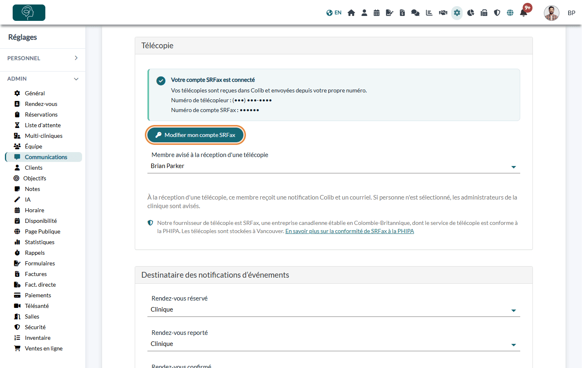588x368 pixels.
Task: Open Factures settings
Action: [36, 274]
